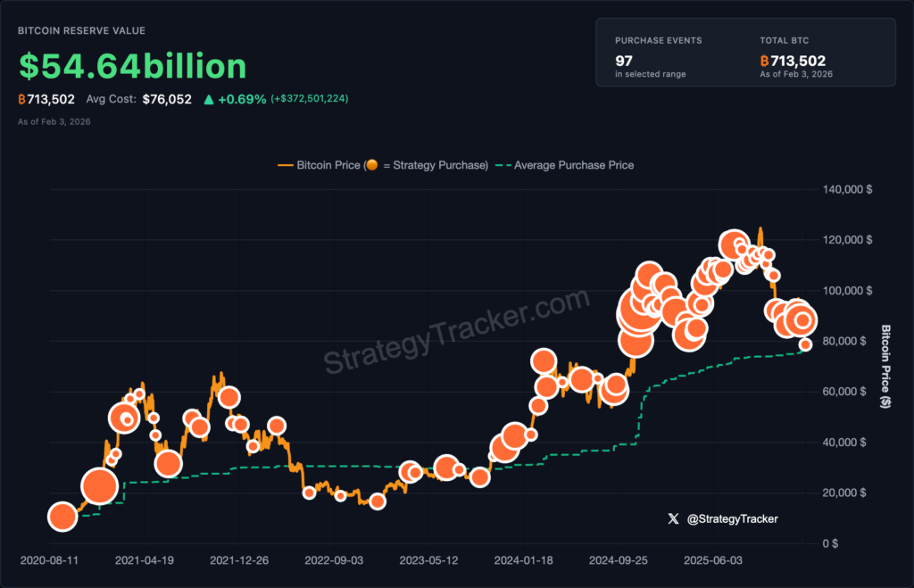Click the green up-triangle next to +0.69%
914x588 pixels.
coord(209,99)
